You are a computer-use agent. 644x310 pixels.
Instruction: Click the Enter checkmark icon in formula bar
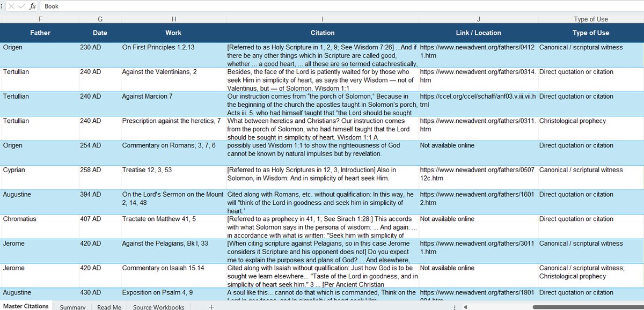(x=21, y=6)
